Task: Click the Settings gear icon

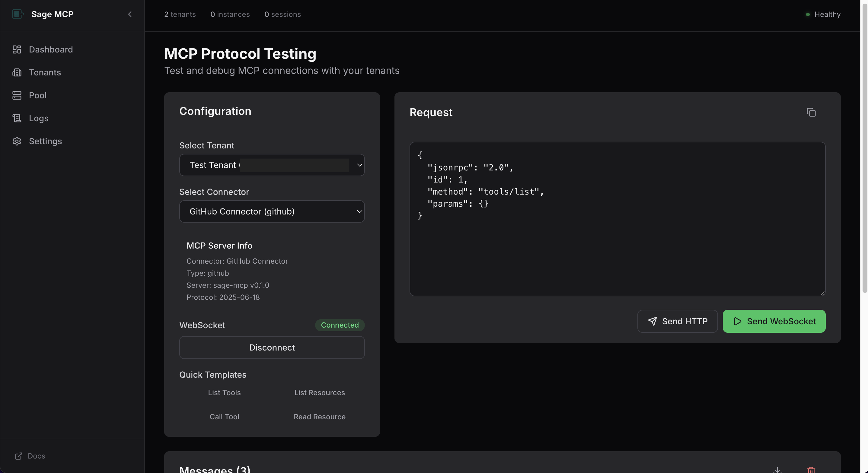Action: (17, 141)
